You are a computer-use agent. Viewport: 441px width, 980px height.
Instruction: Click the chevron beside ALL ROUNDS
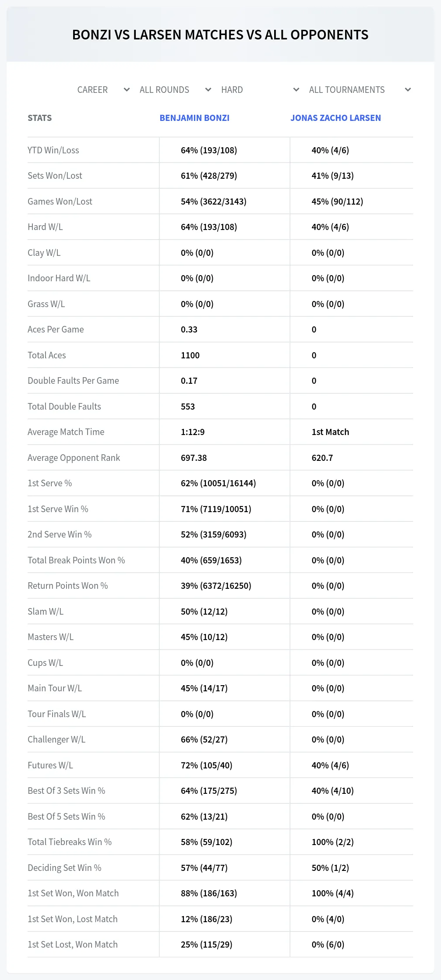click(208, 90)
